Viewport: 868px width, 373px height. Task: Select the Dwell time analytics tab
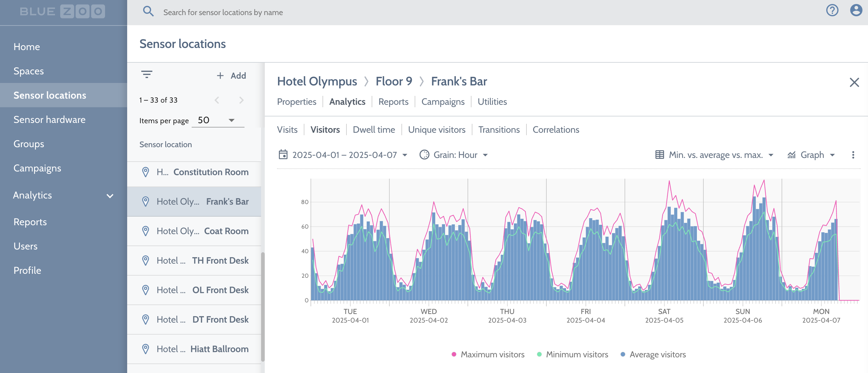(374, 130)
